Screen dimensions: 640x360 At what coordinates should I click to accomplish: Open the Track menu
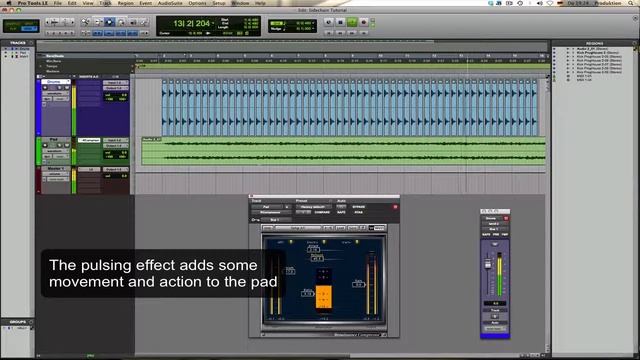[105, 3]
